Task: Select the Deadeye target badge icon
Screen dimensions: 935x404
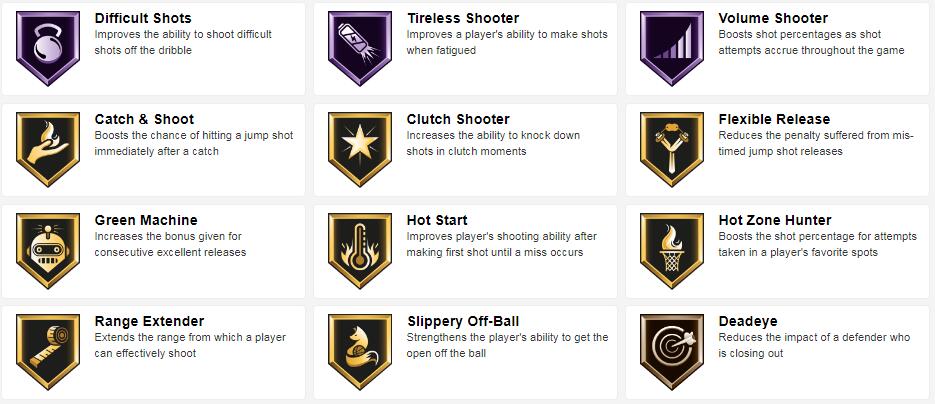Action: pyautogui.click(x=671, y=352)
